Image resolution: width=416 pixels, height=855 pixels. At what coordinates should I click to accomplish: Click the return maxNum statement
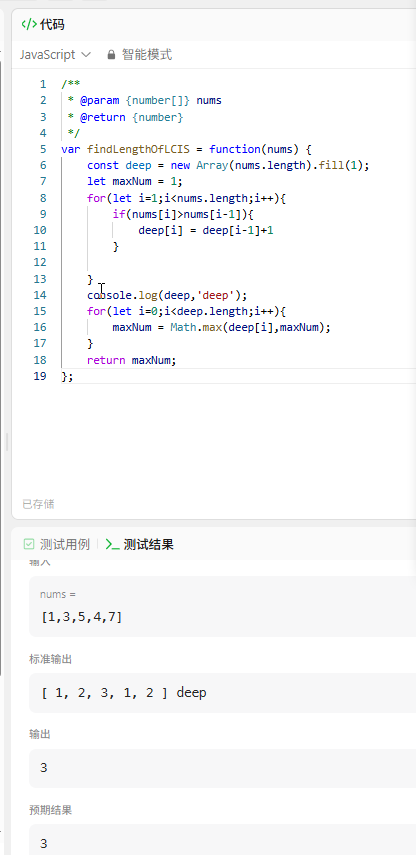coord(132,360)
